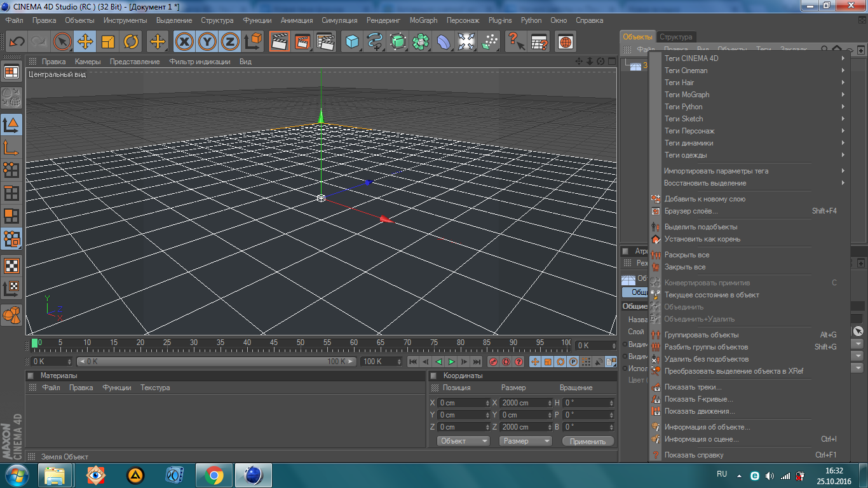Expand Теги CINEMA 4D submenu
Image resolution: width=868 pixels, height=488 pixels.
pyautogui.click(x=750, y=58)
